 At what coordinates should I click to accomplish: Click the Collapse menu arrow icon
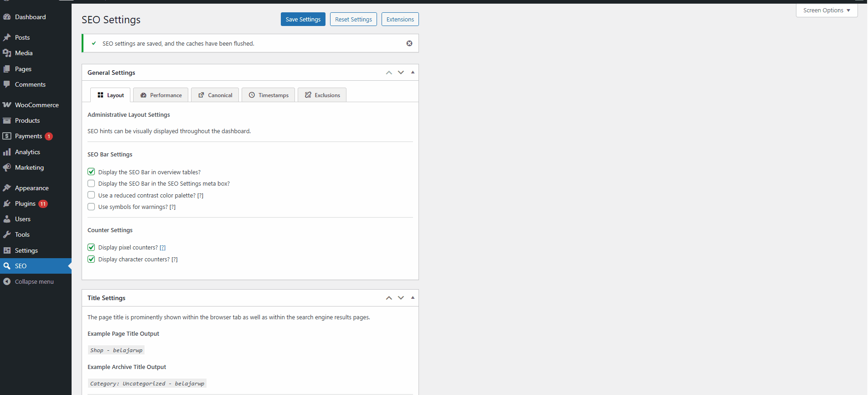click(7, 282)
